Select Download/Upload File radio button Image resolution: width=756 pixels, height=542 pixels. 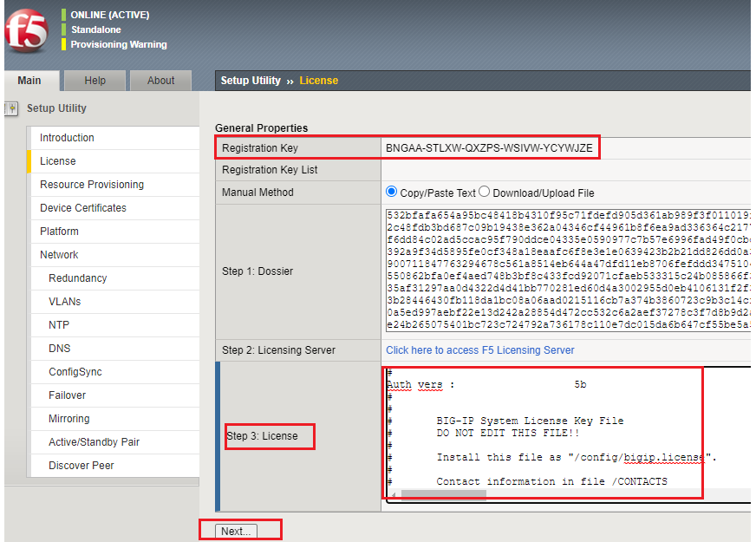[484, 192]
